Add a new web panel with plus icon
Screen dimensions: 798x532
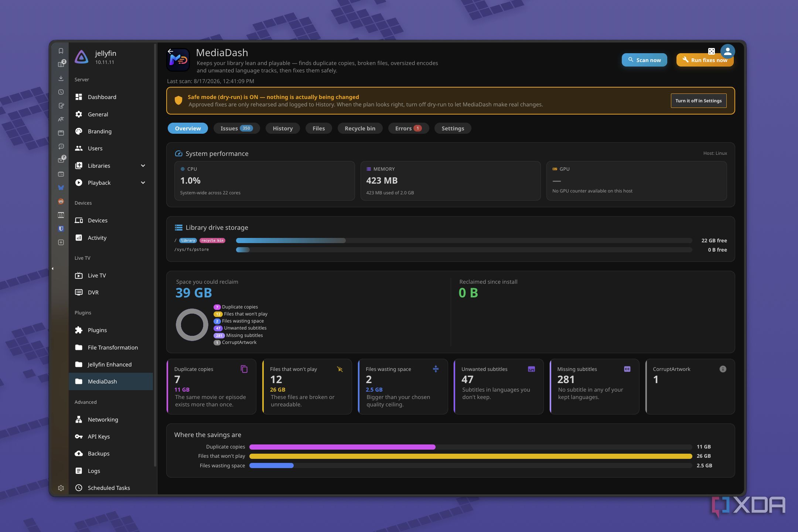(61, 242)
